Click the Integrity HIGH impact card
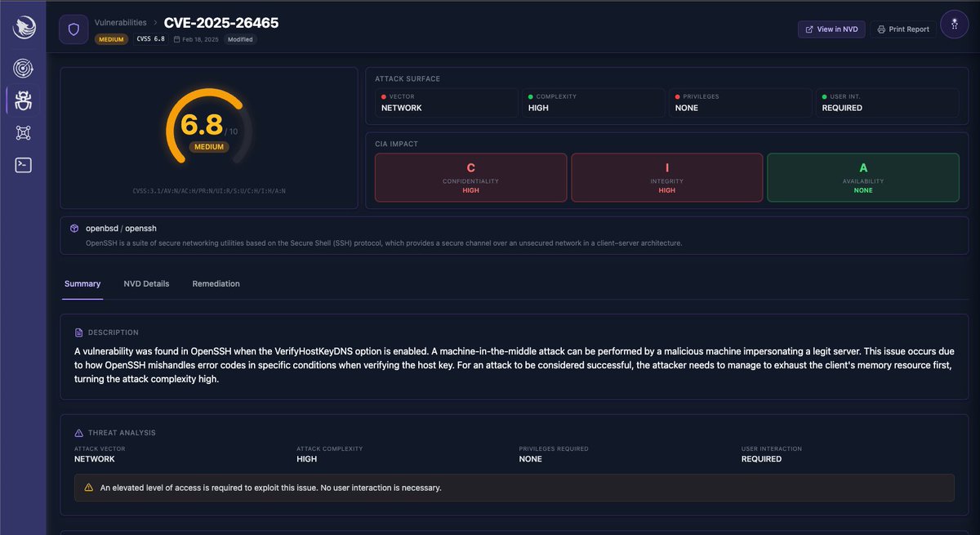 click(667, 177)
